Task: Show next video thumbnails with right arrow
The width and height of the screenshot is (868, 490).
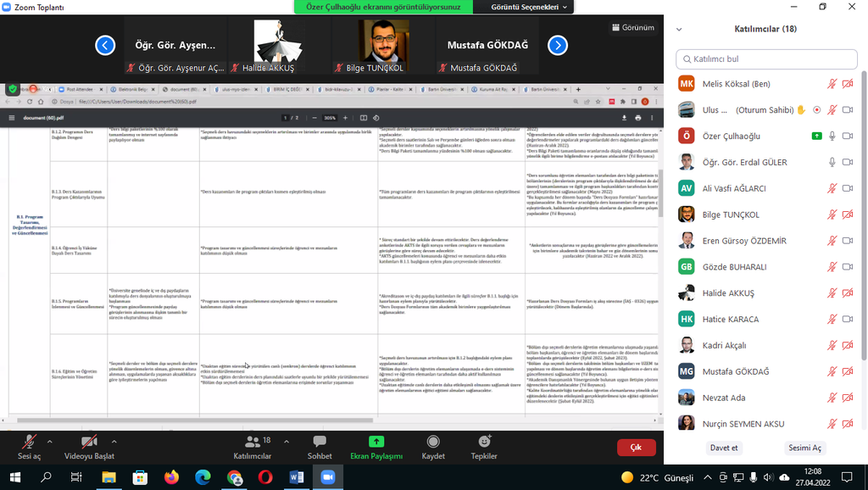Action: (557, 45)
